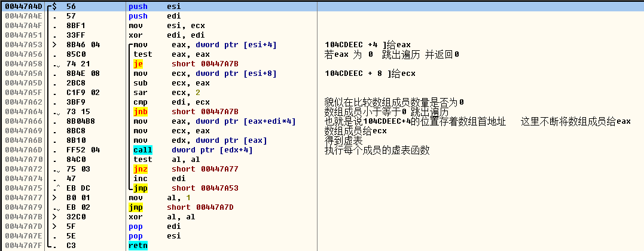Select 'mov eax, dword ptr [eax+edi*4]' instruction
Image resolution: width=644 pixels, height=251 pixels.
[215, 121]
